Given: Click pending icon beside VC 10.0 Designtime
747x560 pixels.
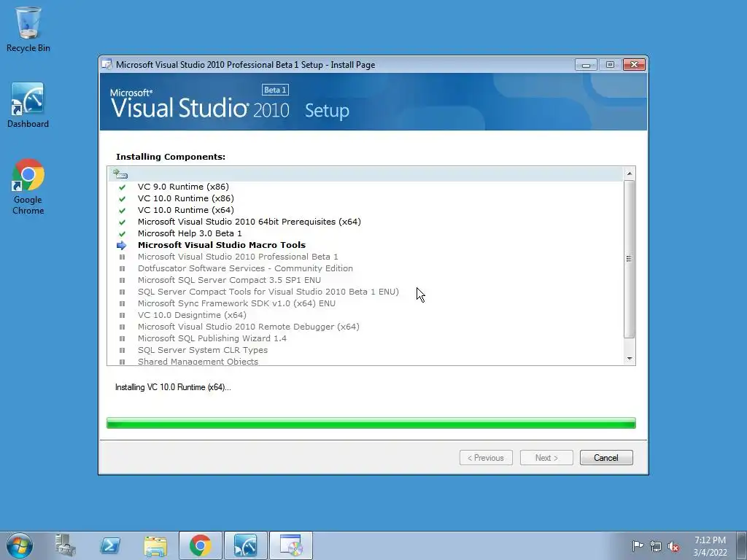Looking at the screenshot, I should pyautogui.click(x=122, y=315).
